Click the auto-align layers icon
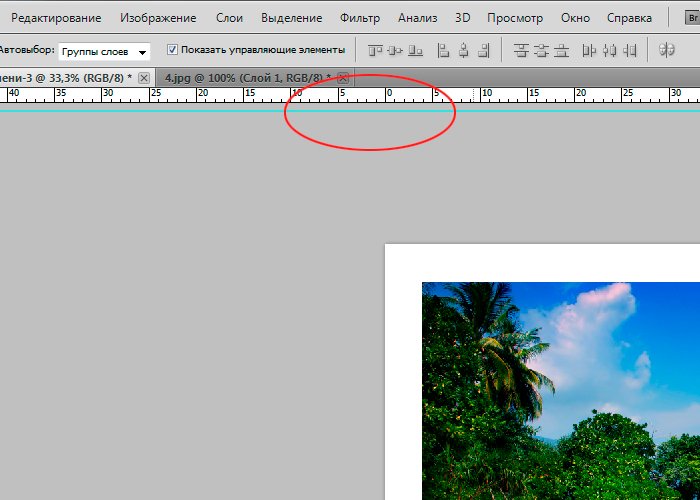 [x=667, y=50]
